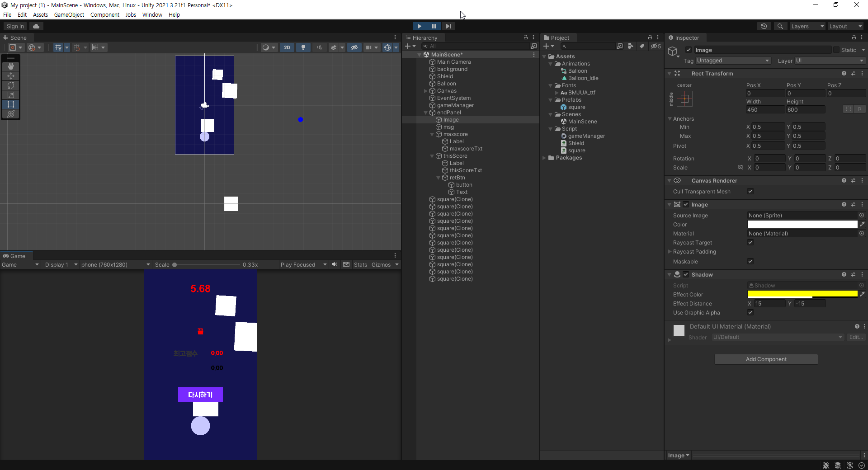Click the Step frame button

click(448, 26)
